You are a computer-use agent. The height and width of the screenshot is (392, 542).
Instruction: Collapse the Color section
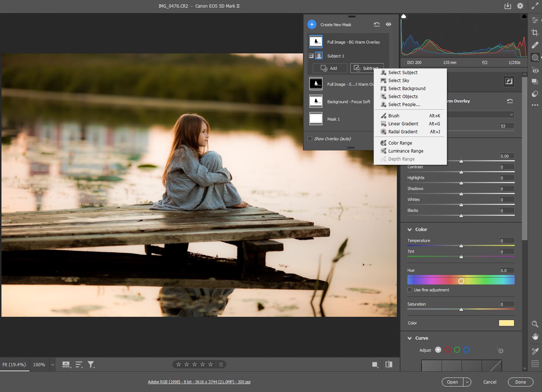tap(410, 230)
